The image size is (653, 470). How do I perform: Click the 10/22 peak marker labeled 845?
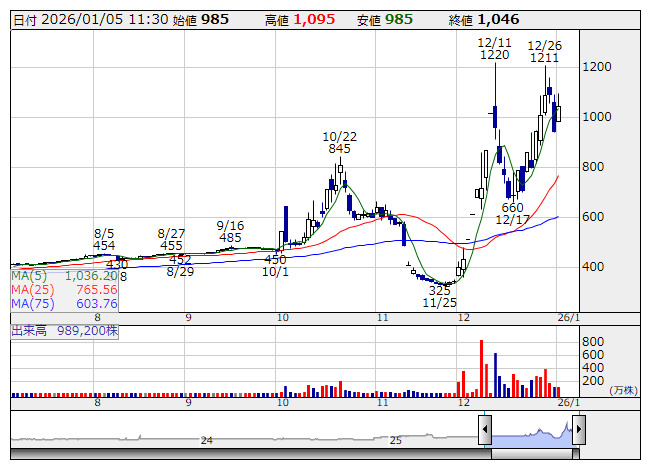(339, 142)
